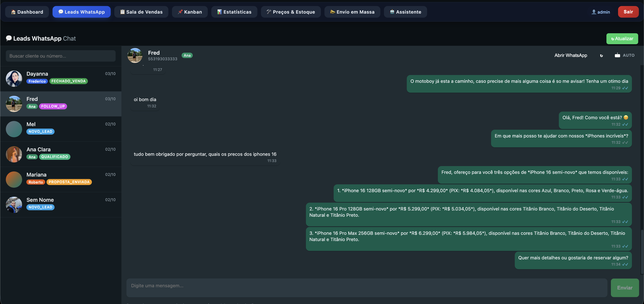Viewport: 644px width, 304px height.
Task: Click the admin user icon
Action: click(593, 12)
